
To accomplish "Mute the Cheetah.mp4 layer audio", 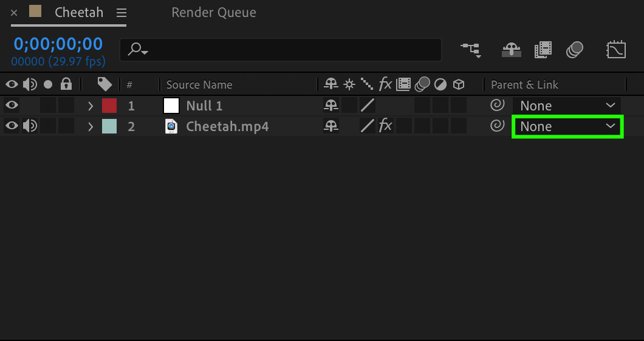I will click(x=29, y=126).
